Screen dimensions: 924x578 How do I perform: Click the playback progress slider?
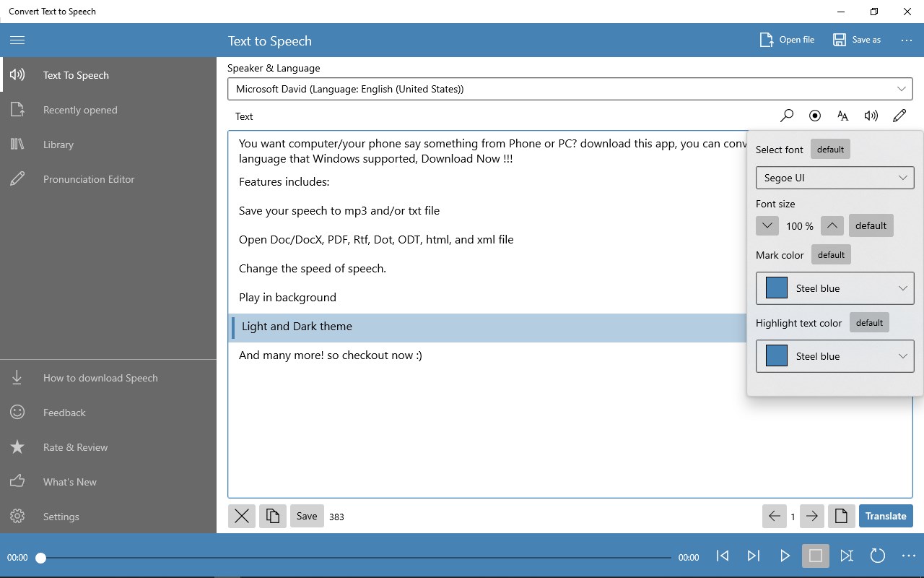coord(356,558)
